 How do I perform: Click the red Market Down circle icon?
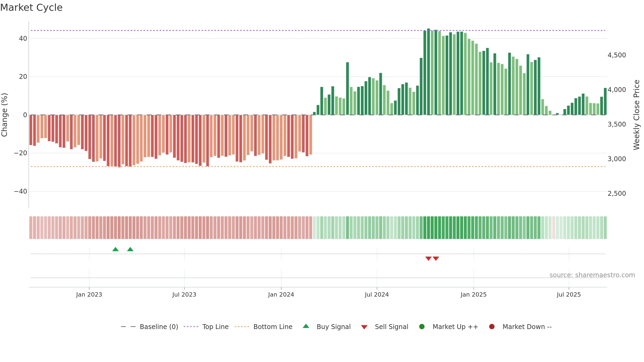pyautogui.click(x=492, y=327)
